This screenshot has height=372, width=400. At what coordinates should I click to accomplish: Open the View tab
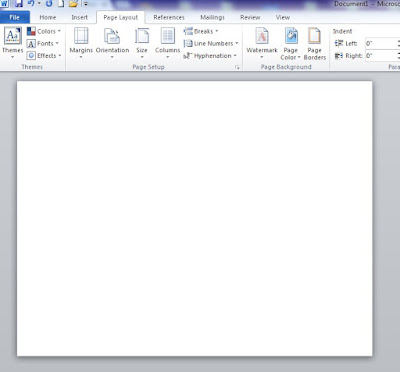283,17
